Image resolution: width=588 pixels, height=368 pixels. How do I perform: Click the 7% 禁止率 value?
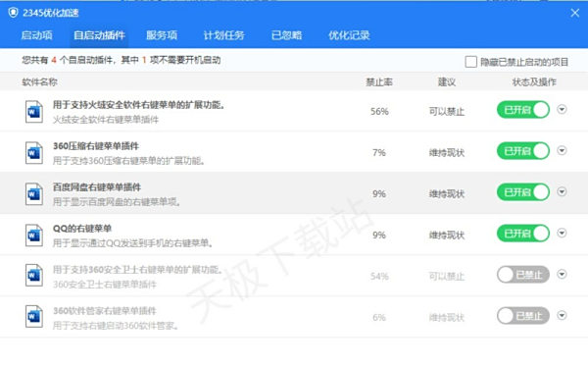tap(379, 153)
